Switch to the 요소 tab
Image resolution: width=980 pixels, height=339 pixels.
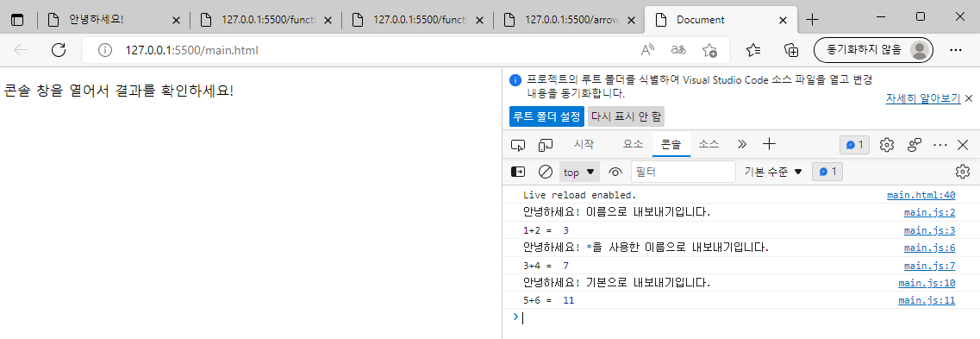pyautogui.click(x=633, y=144)
